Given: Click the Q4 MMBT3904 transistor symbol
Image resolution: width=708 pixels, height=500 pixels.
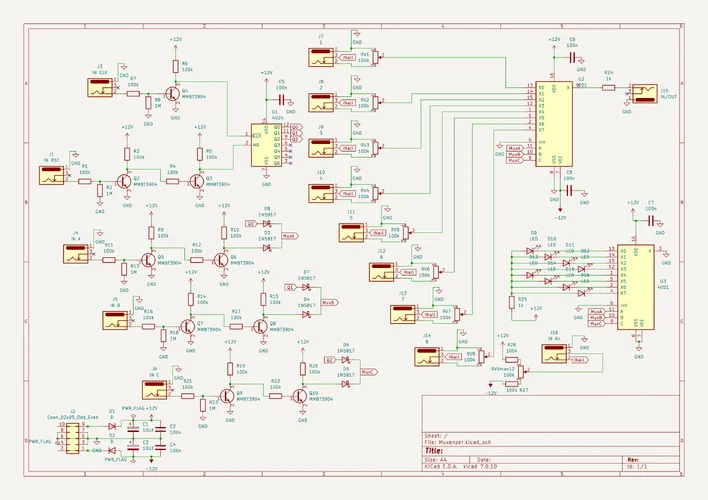Looking at the screenshot, I should coord(172,94).
